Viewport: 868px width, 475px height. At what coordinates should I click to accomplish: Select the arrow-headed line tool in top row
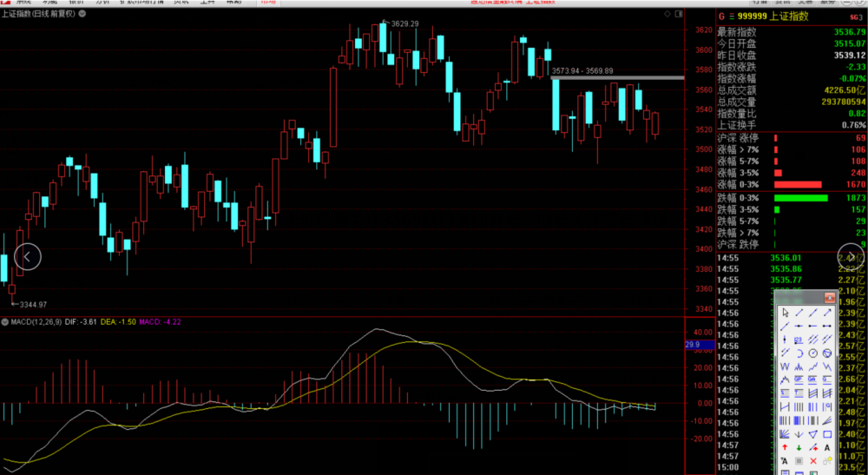click(x=827, y=313)
